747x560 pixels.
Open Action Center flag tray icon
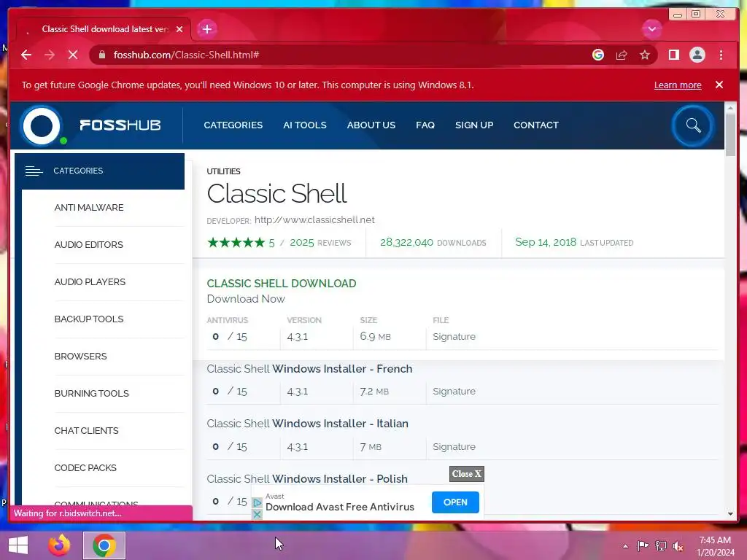coord(643,545)
